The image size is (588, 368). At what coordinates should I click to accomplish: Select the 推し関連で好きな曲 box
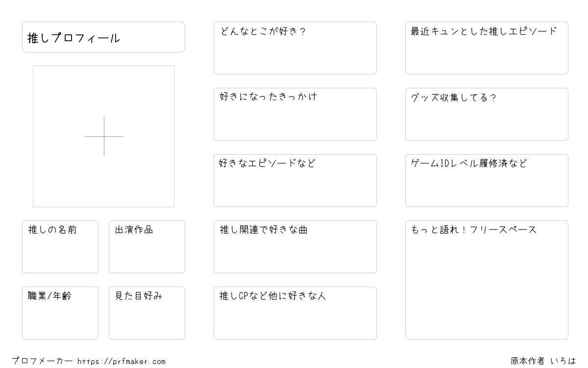click(295, 247)
